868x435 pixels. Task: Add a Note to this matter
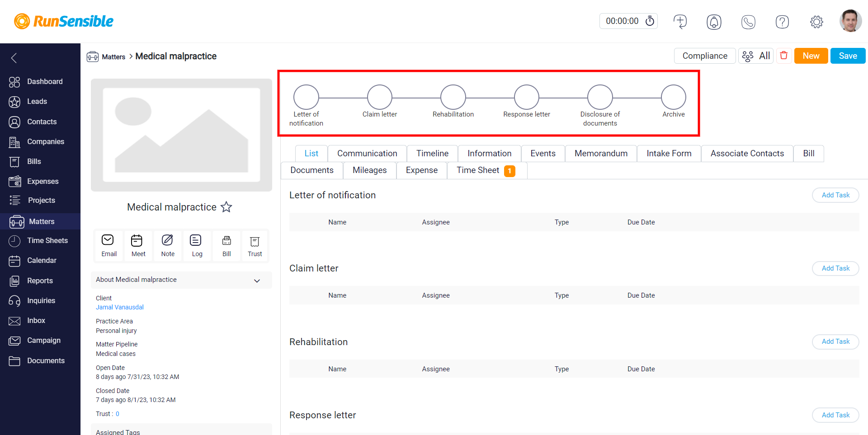(x=168, y=246)
